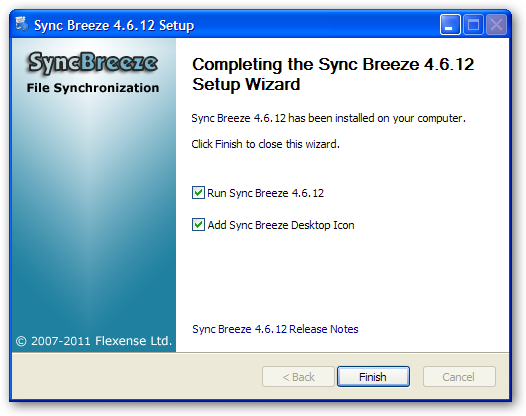Click the 'Completing the Sync Breeze' wizard heading

pyautogui.click(x=333, y=74)
